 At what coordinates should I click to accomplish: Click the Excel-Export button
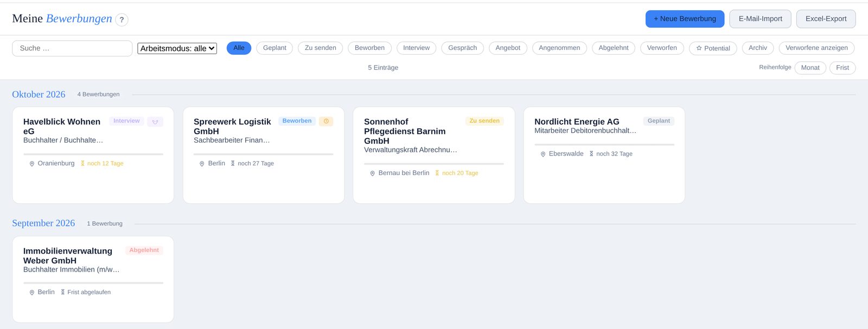tap(826, 19)
